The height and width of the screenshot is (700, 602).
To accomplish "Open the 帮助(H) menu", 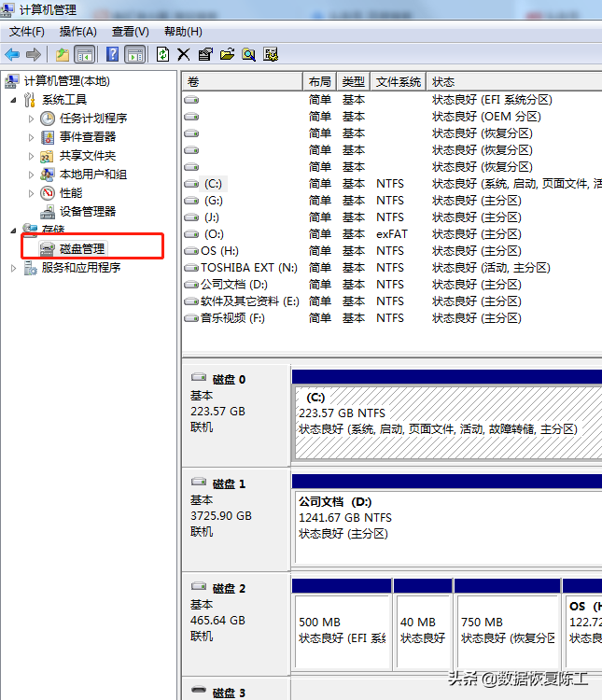I will (183, 32).
